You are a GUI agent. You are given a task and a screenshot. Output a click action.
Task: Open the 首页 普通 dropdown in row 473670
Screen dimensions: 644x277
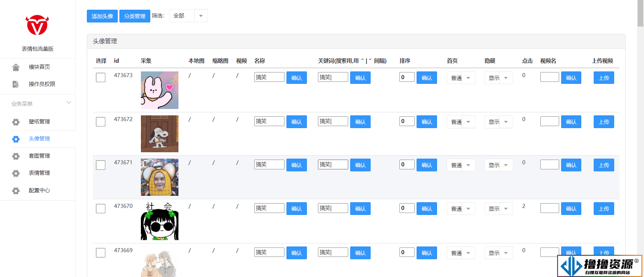tap(461, 209)
